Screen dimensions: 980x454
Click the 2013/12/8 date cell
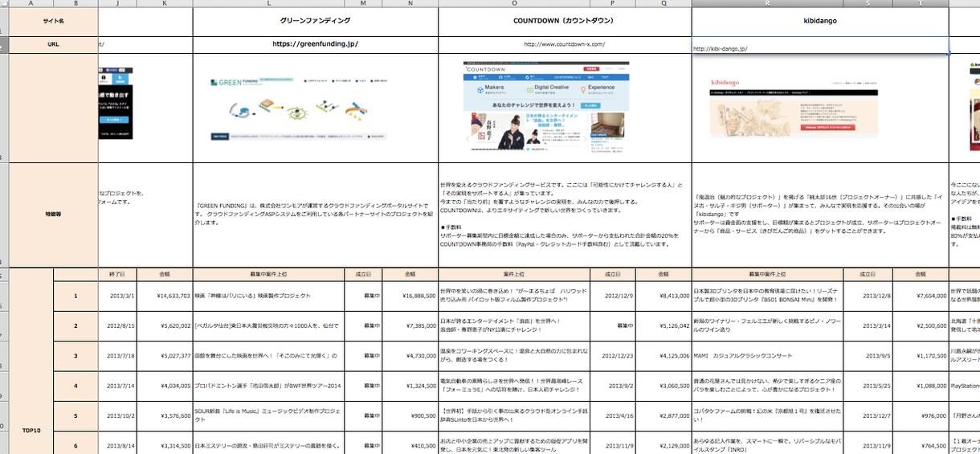[868, 296]
